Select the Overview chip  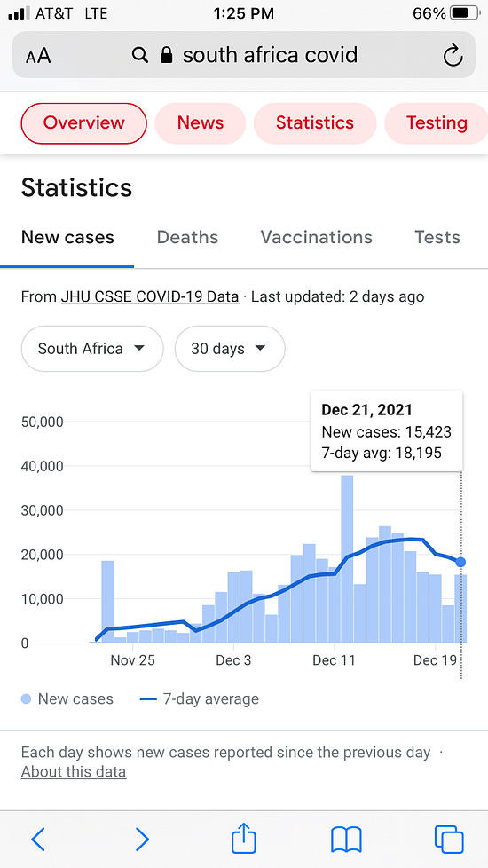[x=84, y=122]
